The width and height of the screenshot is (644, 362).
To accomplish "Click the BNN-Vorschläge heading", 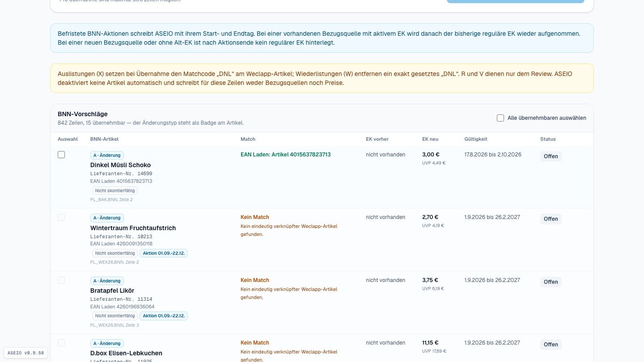I will [83, 114].
